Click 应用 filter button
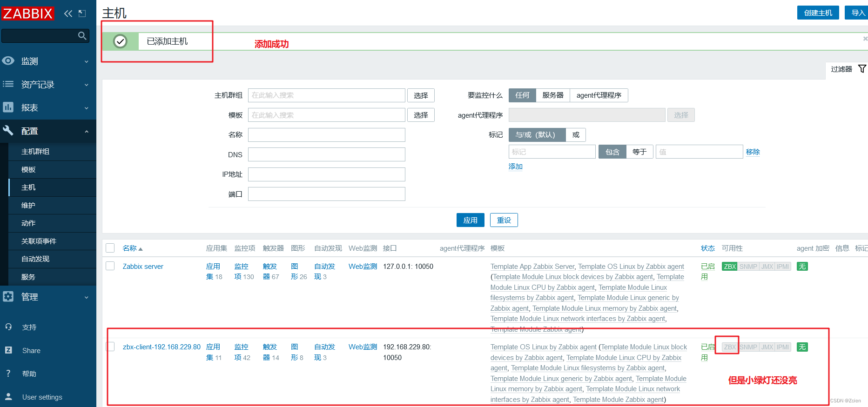This screenshot has height=407, width=868. point(471,220)
